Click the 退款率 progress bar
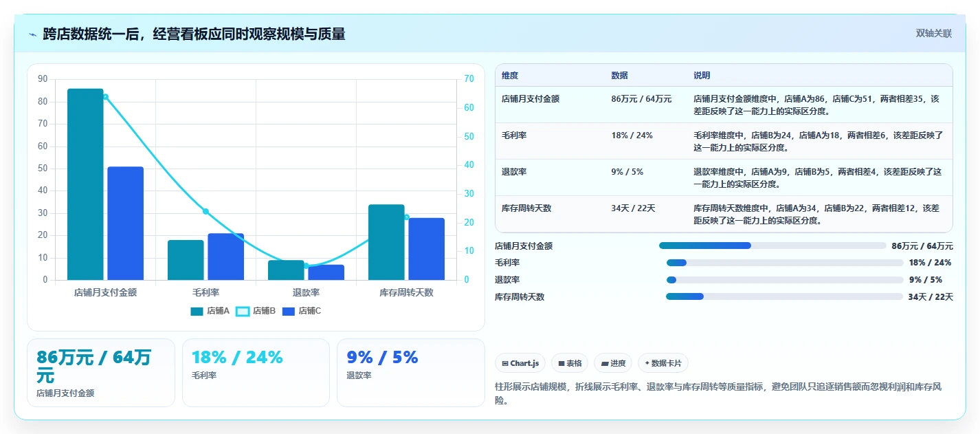Viewport: 980px width, 434px height. [785, 280]
